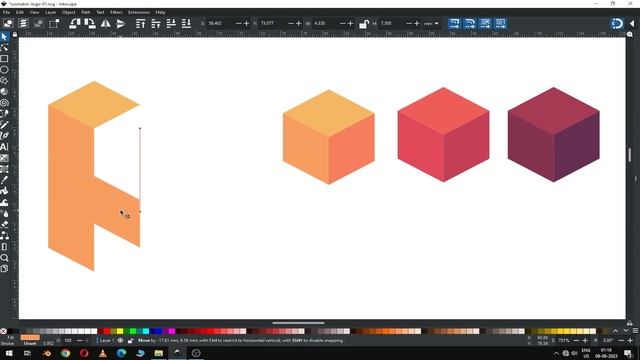Toggle Layer 1 visibility eye
This screenshot has width=640, height=360.
(x=120, y=340)
